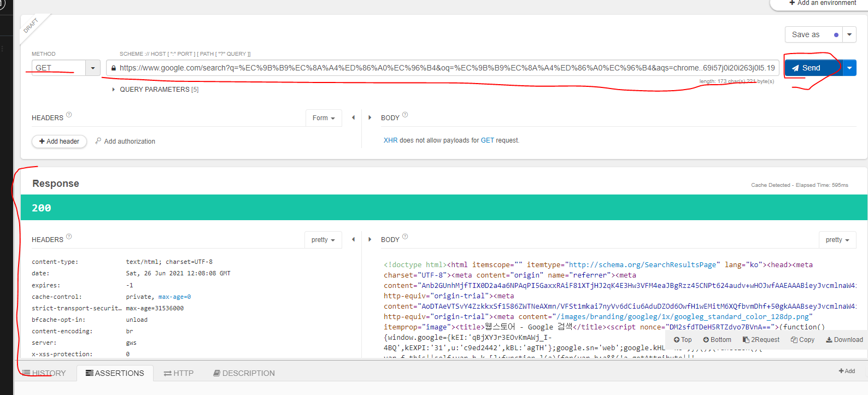This screenshot has height=395, width=868.
Task: Click the Add header button
Action: coord(59,142)
